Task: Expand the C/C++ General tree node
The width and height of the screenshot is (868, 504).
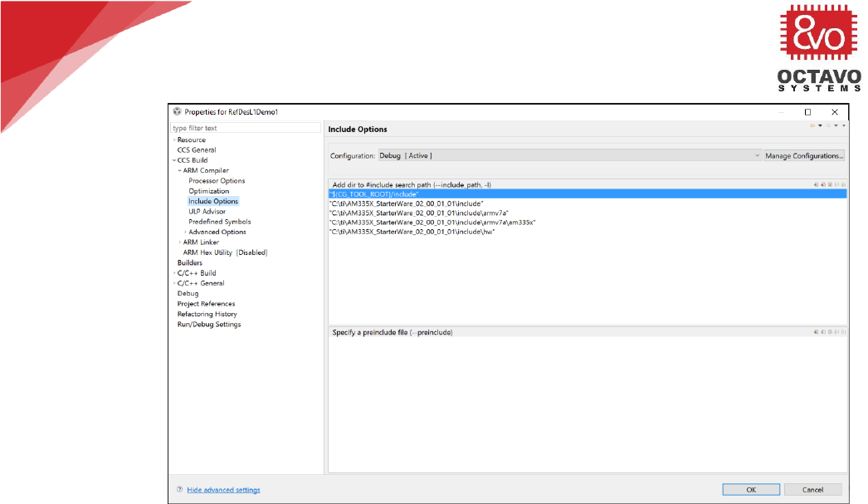Action: coord(173,284)
